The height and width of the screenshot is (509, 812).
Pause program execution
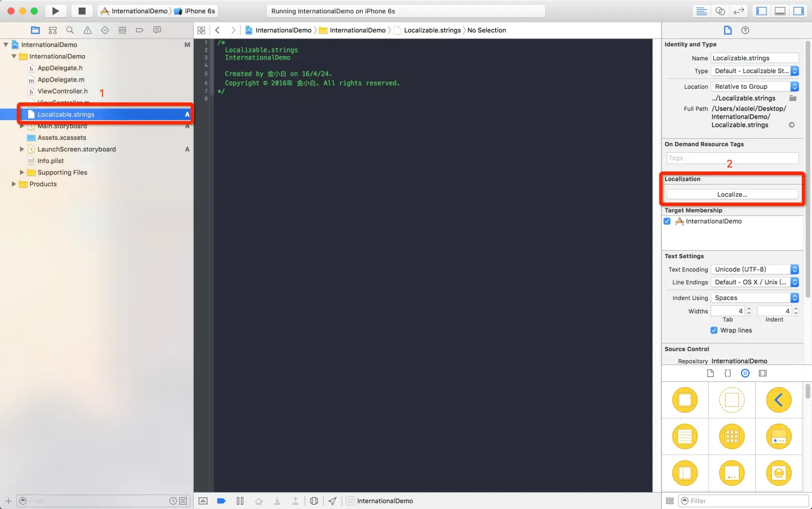(x=240, y=501)
